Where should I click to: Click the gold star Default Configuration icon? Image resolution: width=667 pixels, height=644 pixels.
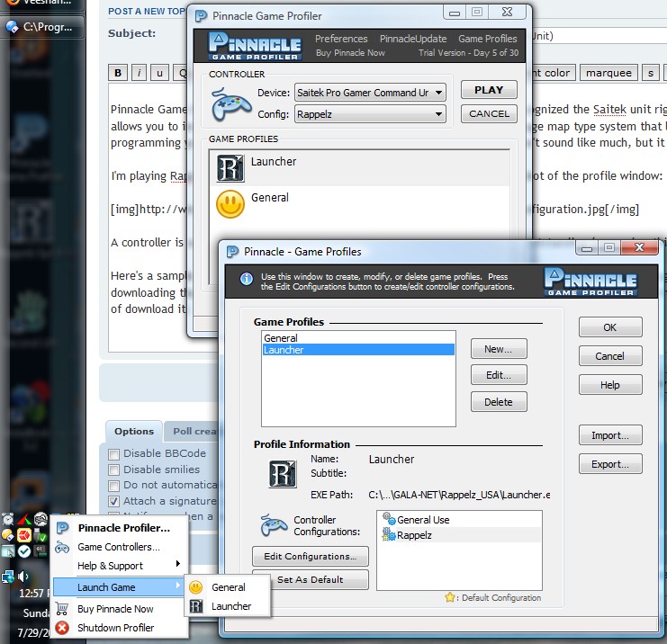[x=450, y=597]
